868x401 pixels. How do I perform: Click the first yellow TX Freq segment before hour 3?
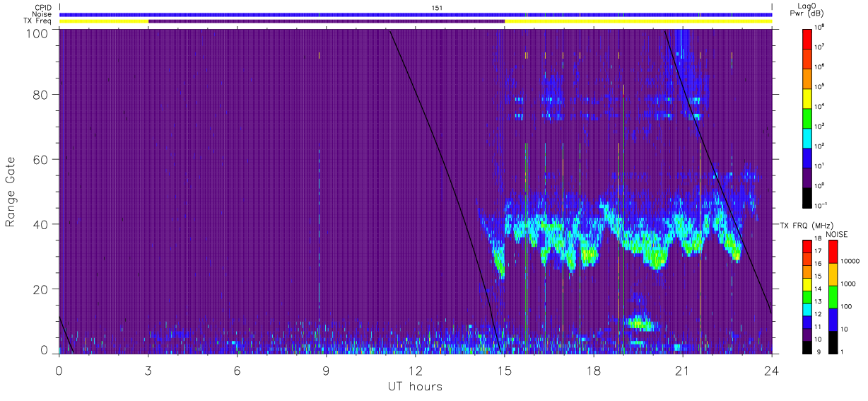pyautogui.click(x=104, y=21)
